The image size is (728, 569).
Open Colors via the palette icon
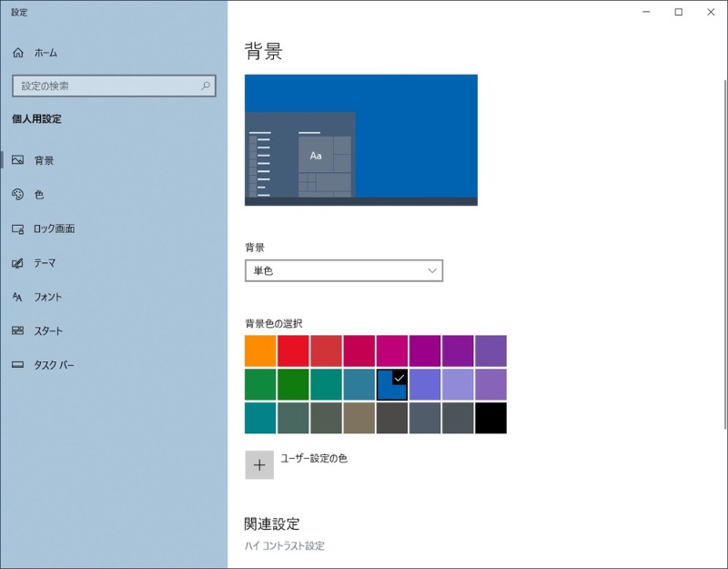pos(17,195)
